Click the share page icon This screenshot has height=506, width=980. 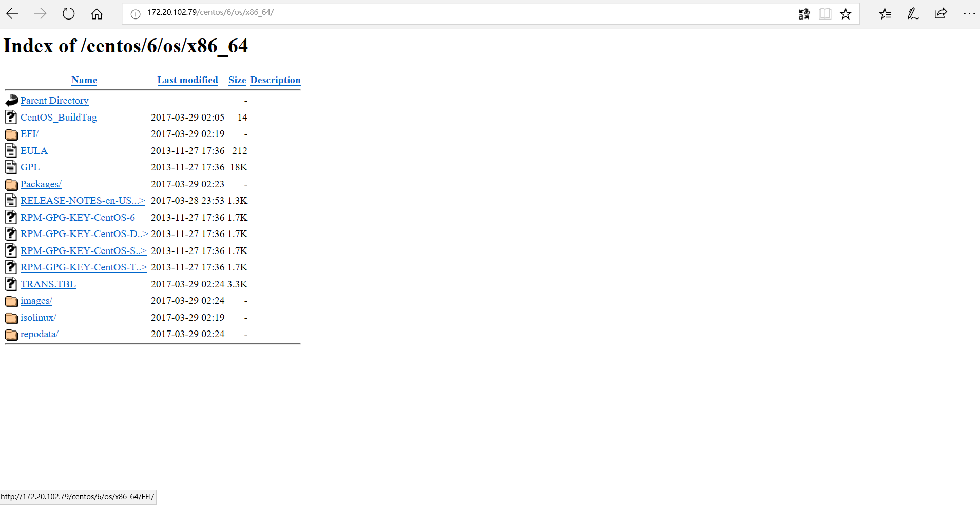940,14
